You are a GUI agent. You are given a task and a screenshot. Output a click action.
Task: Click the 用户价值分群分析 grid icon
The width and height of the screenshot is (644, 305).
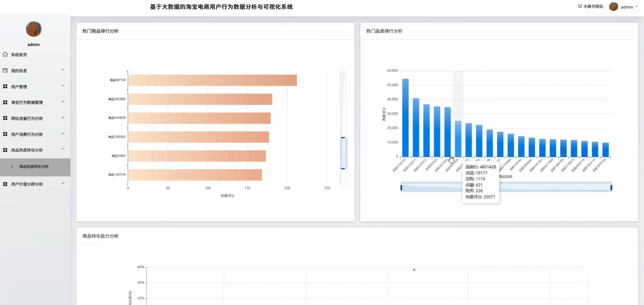click(5, 184)
